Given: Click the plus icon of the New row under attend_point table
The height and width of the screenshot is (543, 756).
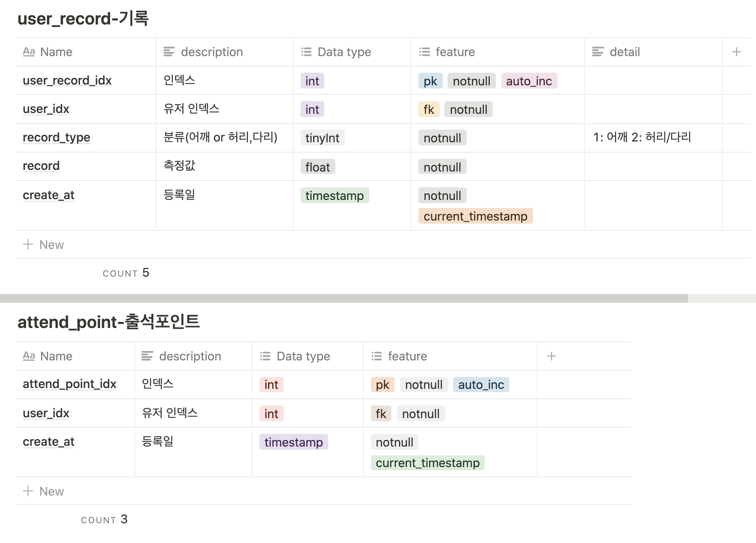Looking at the screenshot, I should (x=28, y=491).
